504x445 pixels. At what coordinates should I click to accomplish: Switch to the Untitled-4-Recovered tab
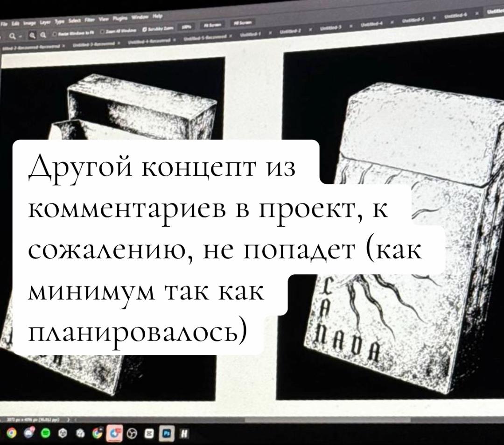click(x=149, y=41)
